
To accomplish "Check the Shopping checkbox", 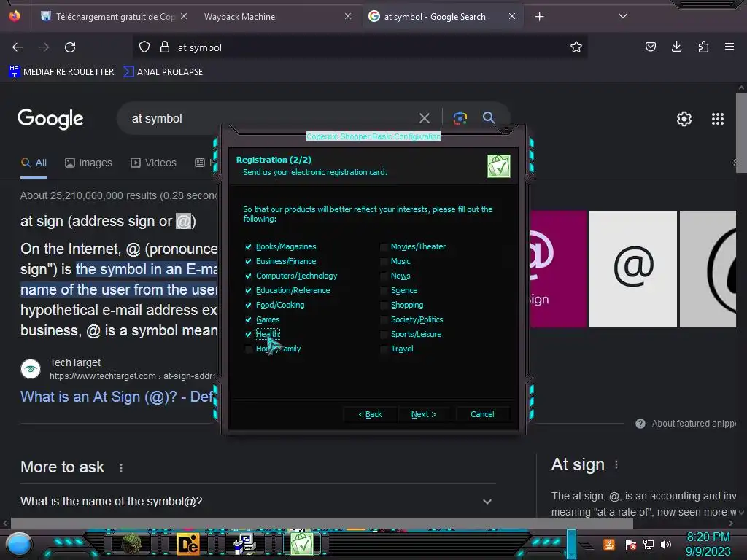I will coord(384,306).
